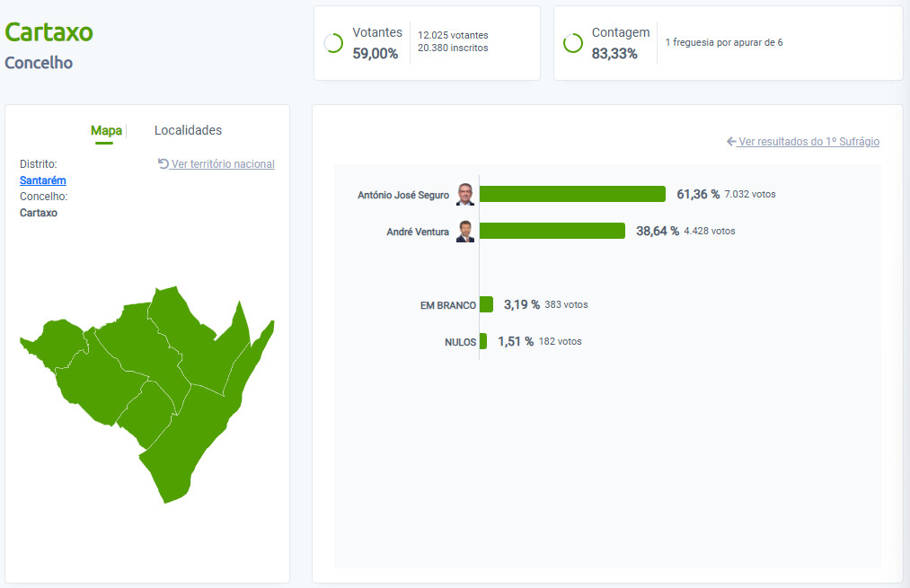Screen dimensions: 910x588
Task: Click André Ventura's portrait photo
Action: tap(464, 231)
